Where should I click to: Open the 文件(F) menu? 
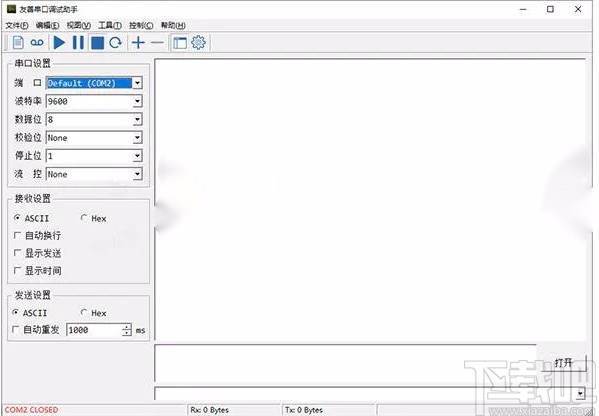click(17, 25)
